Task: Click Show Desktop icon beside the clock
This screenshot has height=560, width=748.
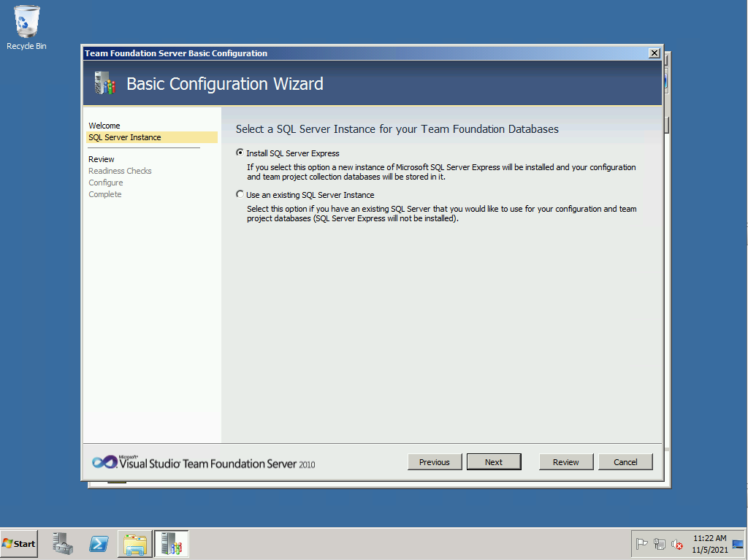Action: coord(738,544)
